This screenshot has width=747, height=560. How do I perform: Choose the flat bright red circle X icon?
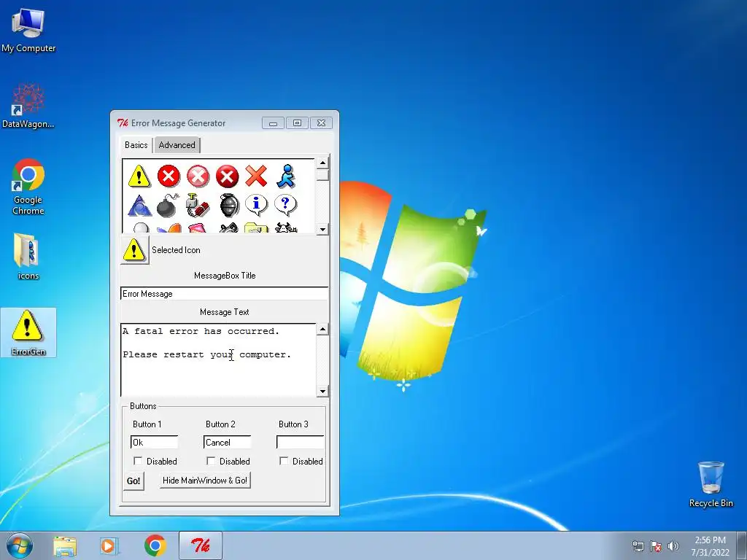pyautogui.click(x=169, y=176)
